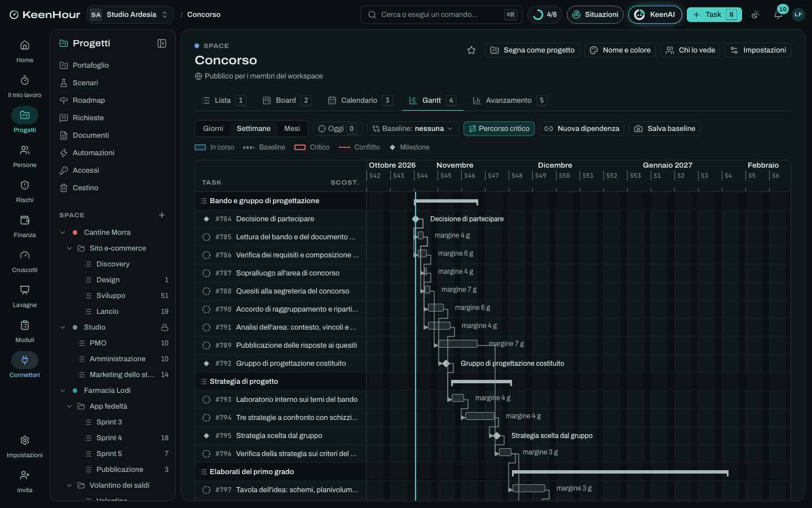Collapse the App fedeltà folder
The height and width of the screenshot is (508, 812).
(x=69, y=406)
